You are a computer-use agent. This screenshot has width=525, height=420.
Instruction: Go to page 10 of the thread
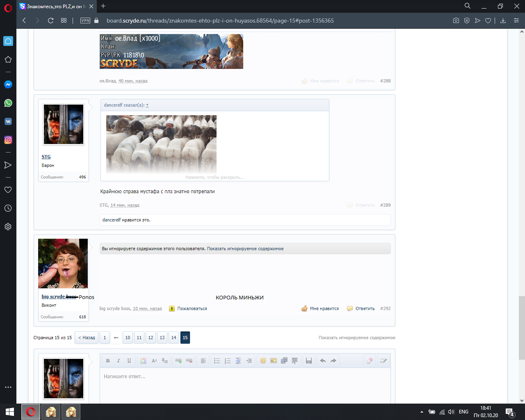click(128, 338)
